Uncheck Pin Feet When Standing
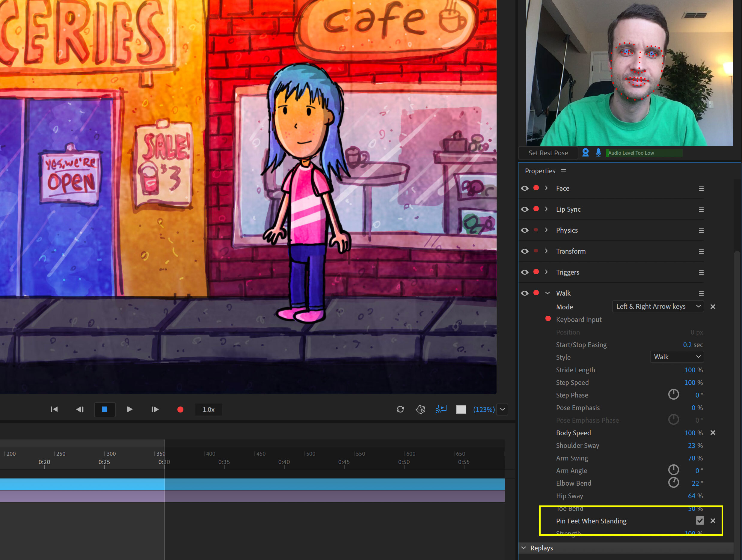The height and width of the screenshot is (560, 742). click(699, 520)
